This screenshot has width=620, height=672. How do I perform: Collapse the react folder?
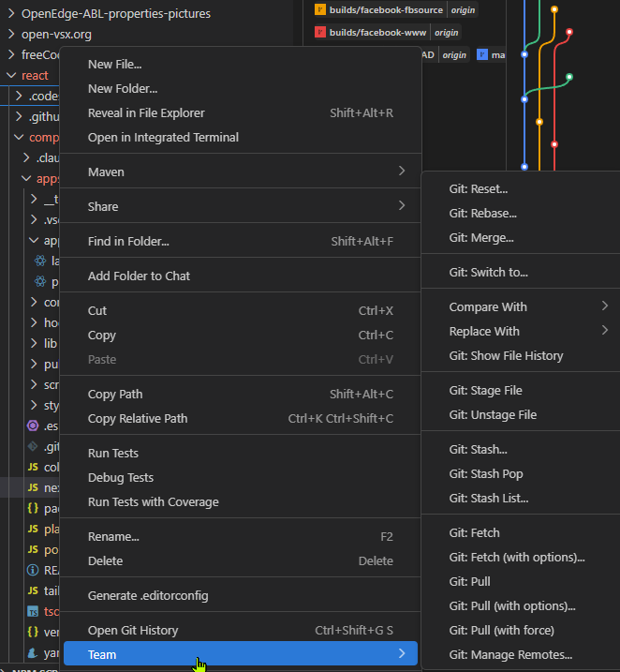pos(11,75)
